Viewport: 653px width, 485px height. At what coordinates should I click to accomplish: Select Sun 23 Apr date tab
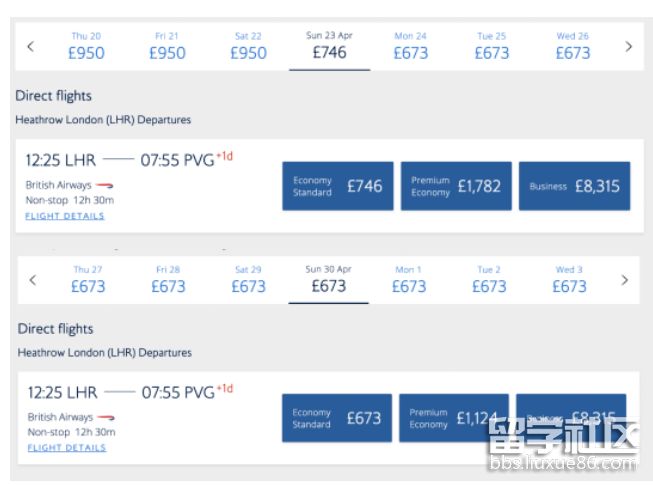(x=329, y=46)
